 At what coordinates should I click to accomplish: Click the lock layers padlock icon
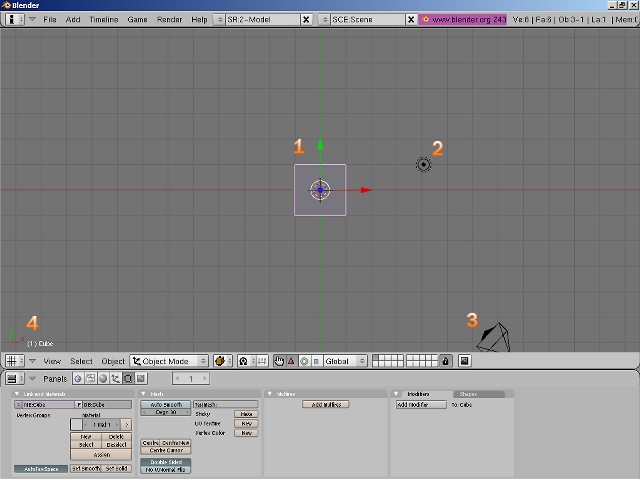click(446, 361)
